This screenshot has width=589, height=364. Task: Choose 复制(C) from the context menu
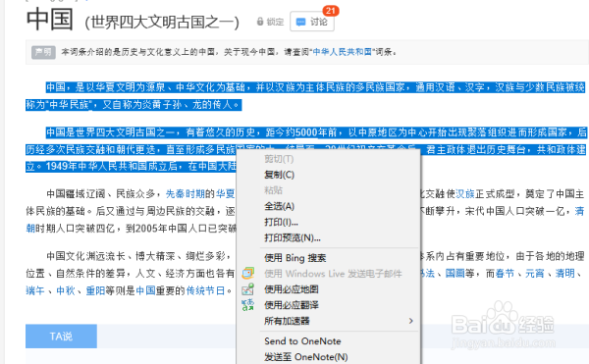click(x=279, y=175)
